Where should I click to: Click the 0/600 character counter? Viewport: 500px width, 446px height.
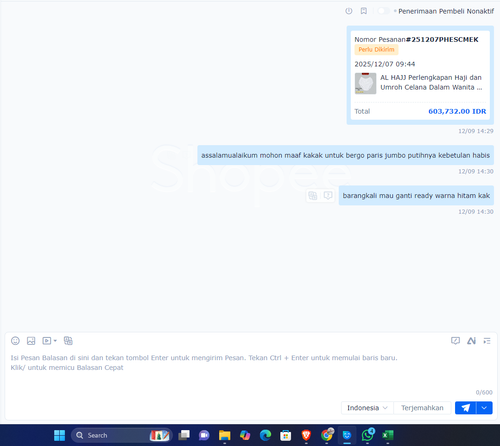[x=484, y=392]
